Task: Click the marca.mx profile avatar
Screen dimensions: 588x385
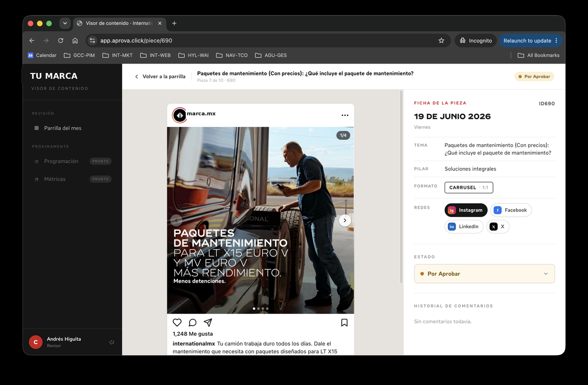Action: (180, 115)
